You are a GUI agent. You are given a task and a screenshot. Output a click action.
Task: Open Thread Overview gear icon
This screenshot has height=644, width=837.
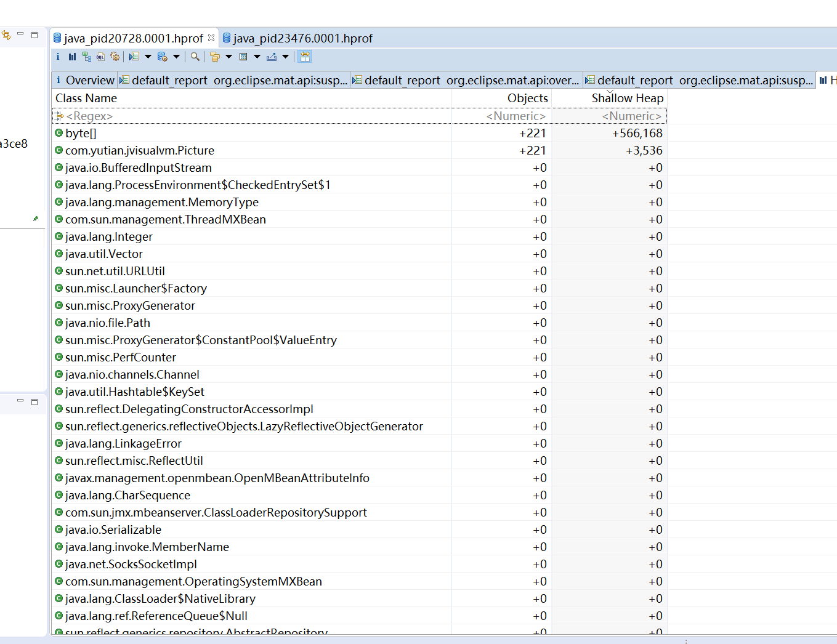pyautogui.click(x=115, y=57)
